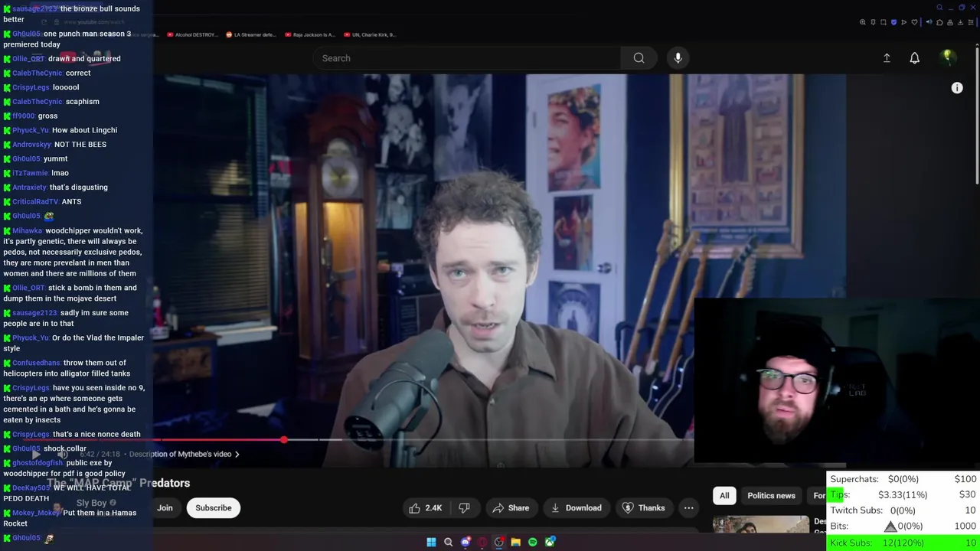Open the browser easy setup menu icon
Screen dimensions: 980x551
pyautogui.click(x=971, y=22)
